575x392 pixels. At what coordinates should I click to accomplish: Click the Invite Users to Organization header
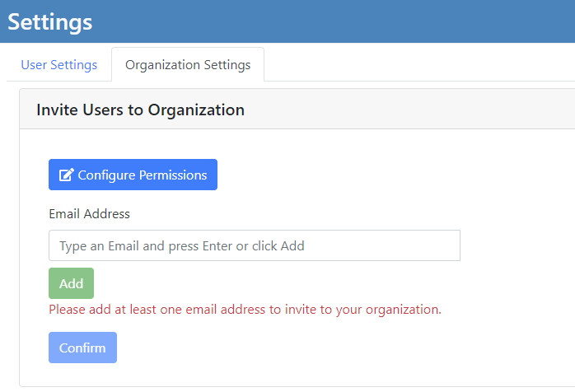[141, 110]
